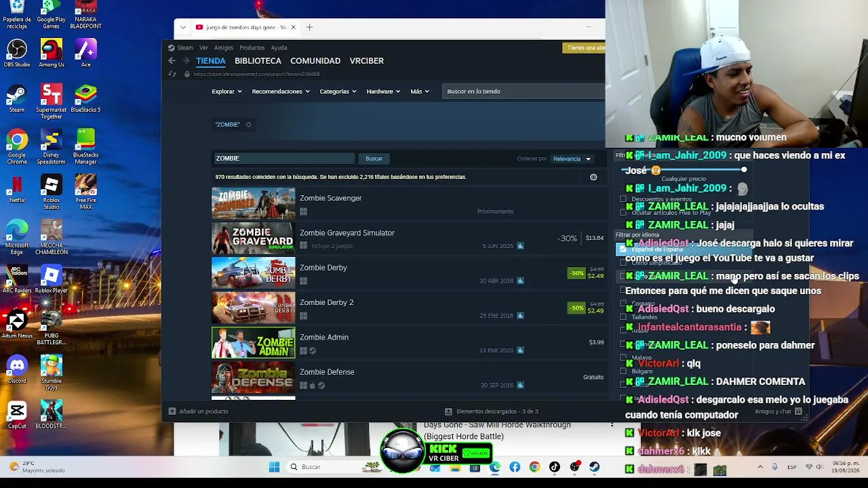Click the Zombie Derby thumbnail image

(x=254, y=272)
